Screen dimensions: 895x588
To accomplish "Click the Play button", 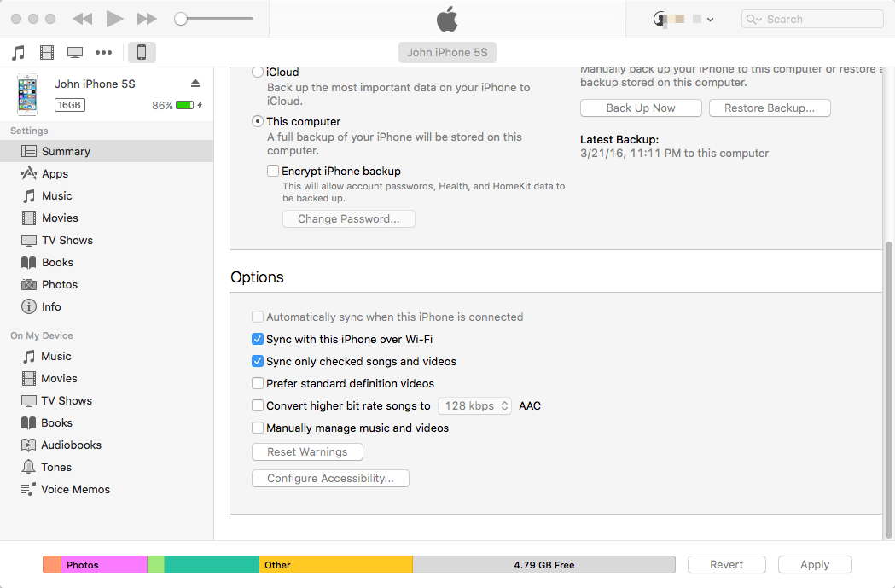I will click(114, 19).
